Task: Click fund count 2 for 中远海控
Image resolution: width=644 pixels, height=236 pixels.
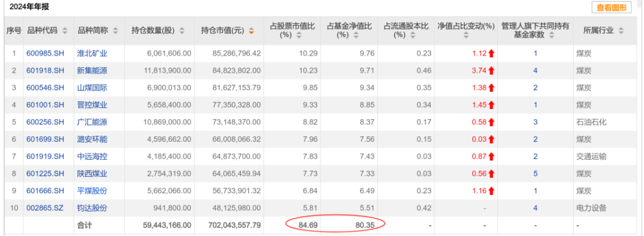Action: tap(535, 157)
